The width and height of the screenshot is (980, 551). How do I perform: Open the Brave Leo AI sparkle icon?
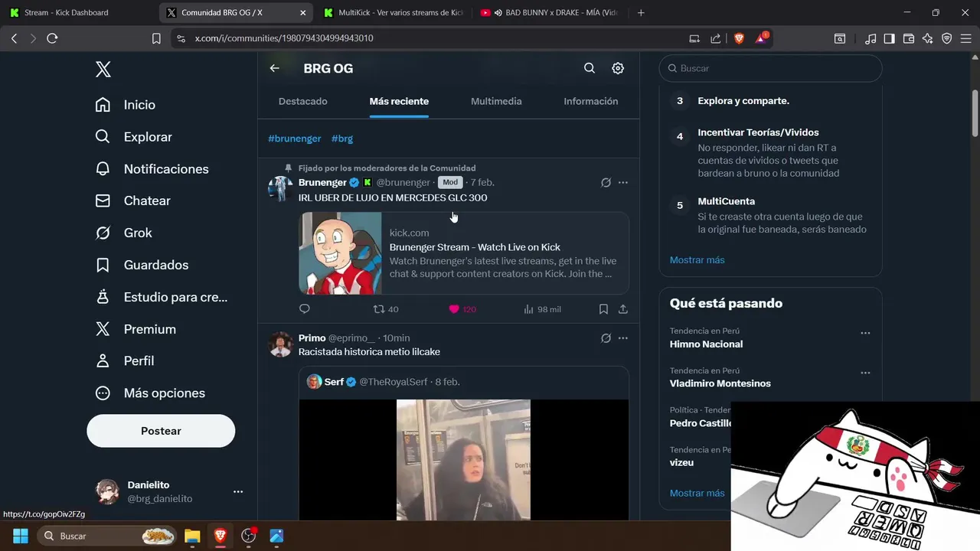coord(928,38)
